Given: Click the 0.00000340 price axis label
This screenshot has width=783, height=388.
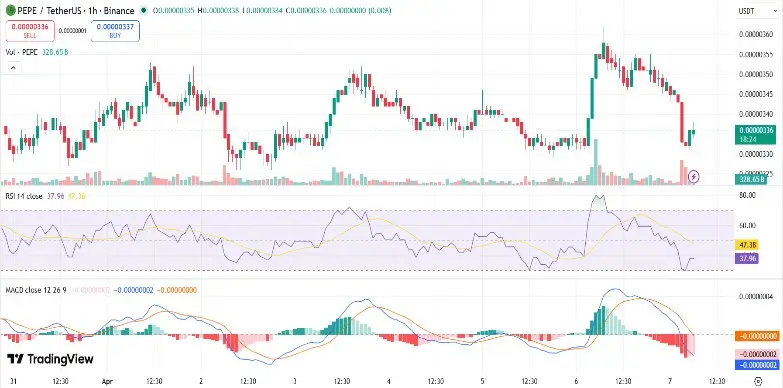Looking at the screenshot, I should point(756,113).
